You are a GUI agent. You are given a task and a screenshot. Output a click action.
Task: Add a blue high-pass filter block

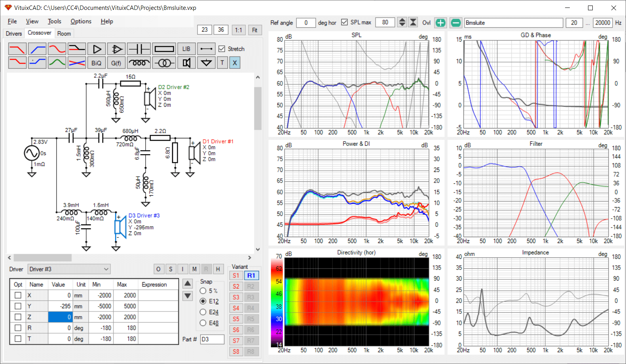coord(37,49)
